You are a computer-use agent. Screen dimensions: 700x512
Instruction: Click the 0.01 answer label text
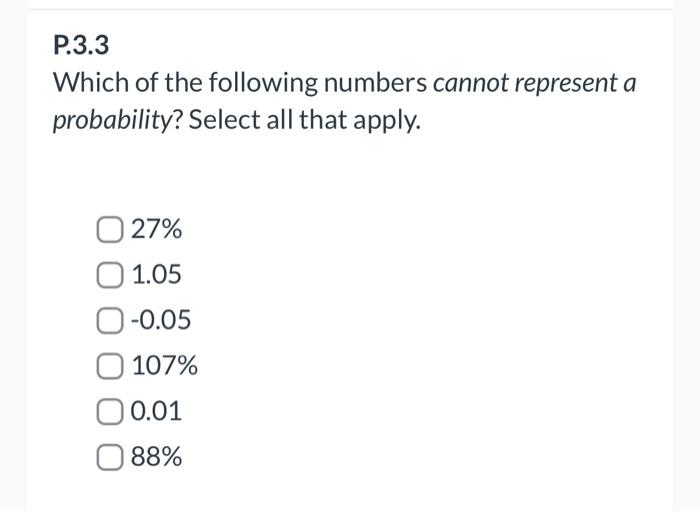[x=156, y=411]
